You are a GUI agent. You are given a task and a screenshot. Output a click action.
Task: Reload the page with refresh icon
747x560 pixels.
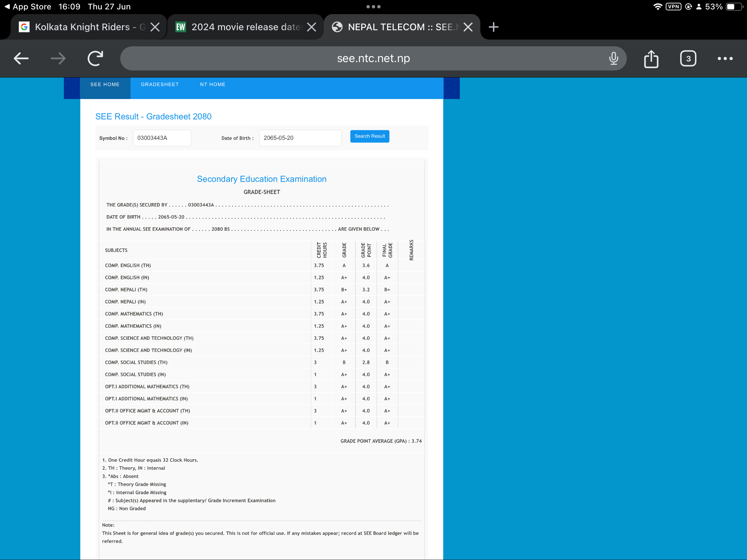pyautogui.click(x=95, y=58)
